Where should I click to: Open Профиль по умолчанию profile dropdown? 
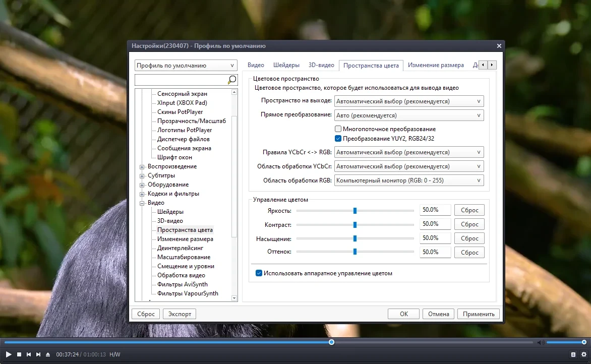tap(186, 66)
